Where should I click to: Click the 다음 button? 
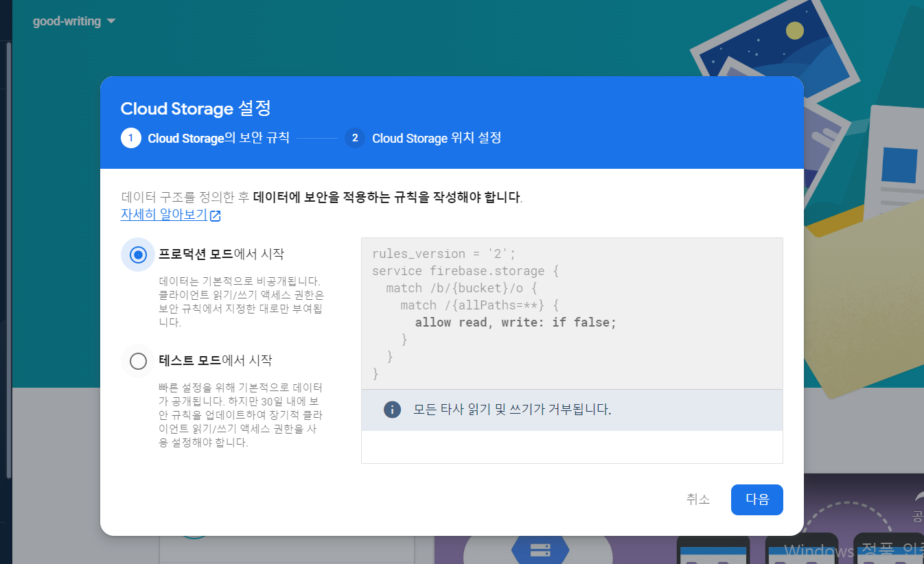(x=756, y=500)
